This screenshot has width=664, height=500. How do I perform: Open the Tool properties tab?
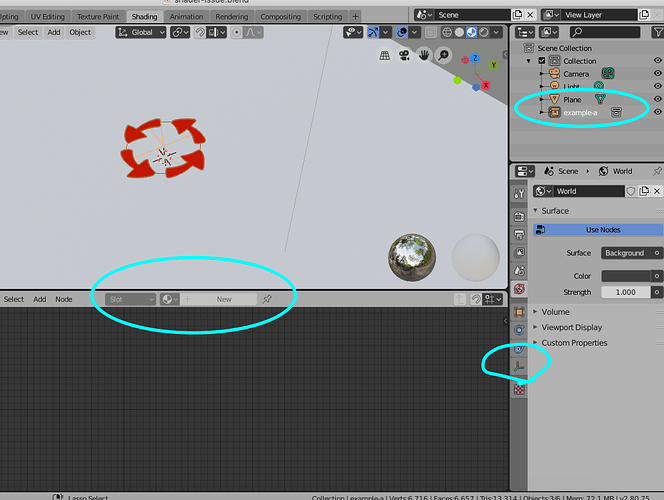tap(519, 193)
